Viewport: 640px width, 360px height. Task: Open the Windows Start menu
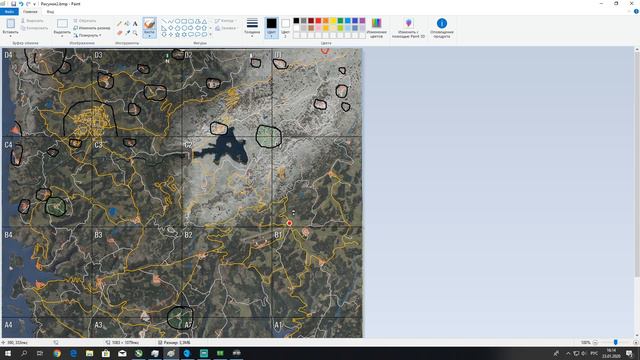pos(8,353)
